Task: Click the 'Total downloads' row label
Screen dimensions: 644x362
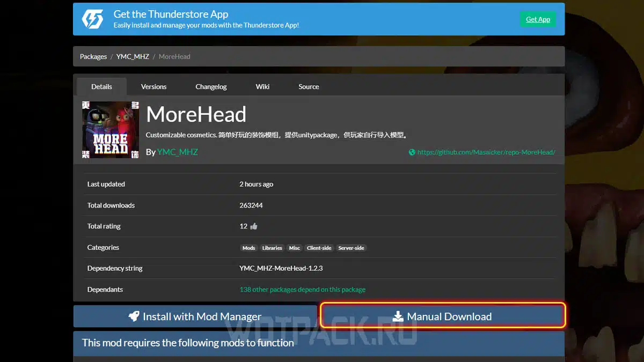Action: point(111,205)
